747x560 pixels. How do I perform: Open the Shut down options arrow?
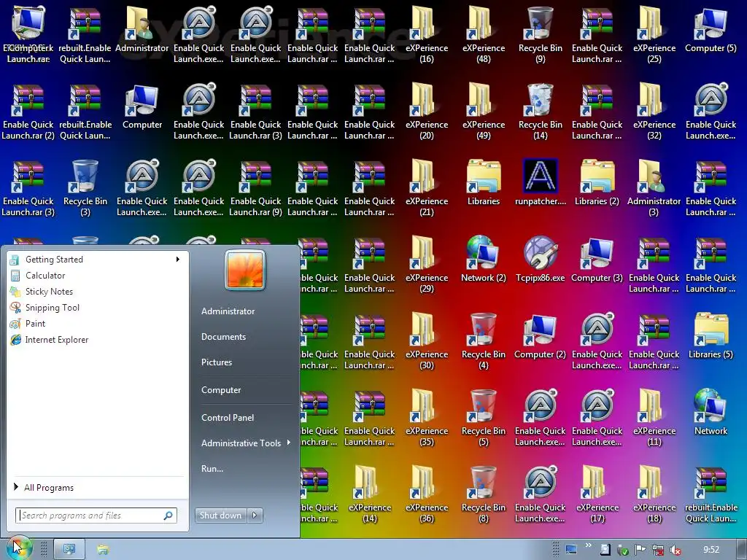(x=255, y=516)
